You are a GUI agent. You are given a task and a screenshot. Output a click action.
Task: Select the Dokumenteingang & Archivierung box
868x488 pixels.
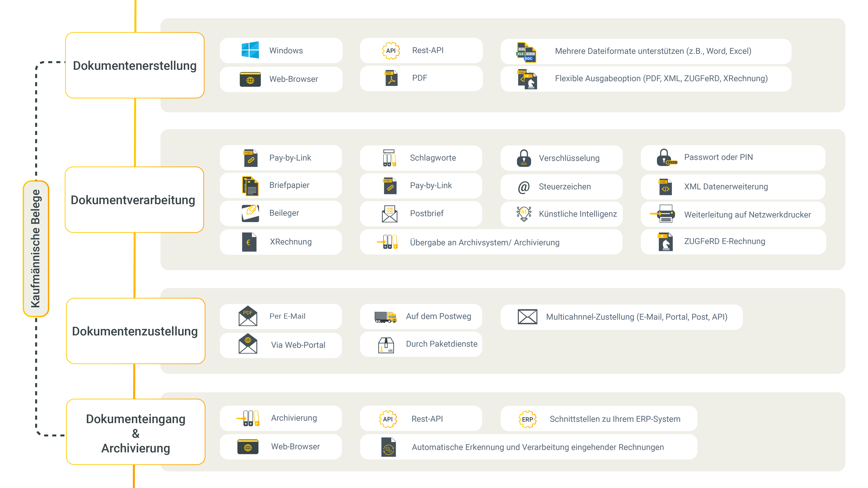(x=136, y=432)
